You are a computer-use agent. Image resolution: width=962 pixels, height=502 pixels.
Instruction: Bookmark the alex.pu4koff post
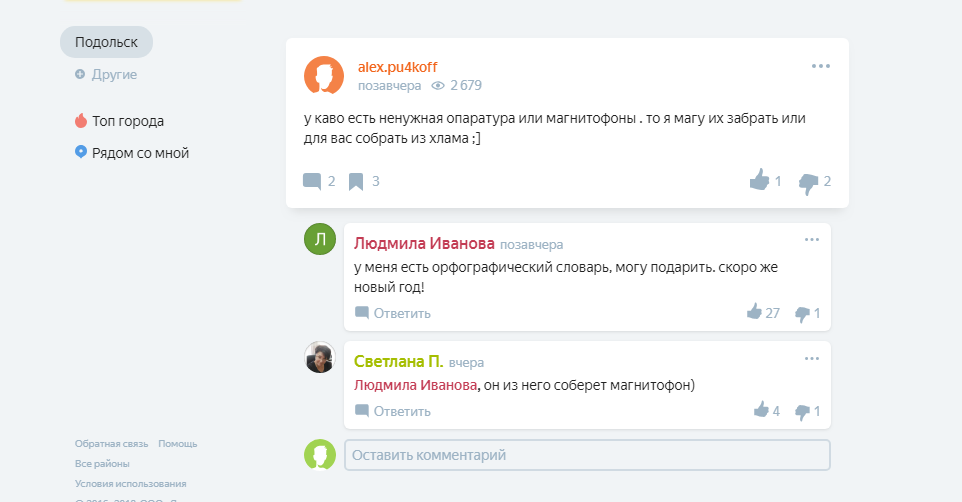[355, 181]
